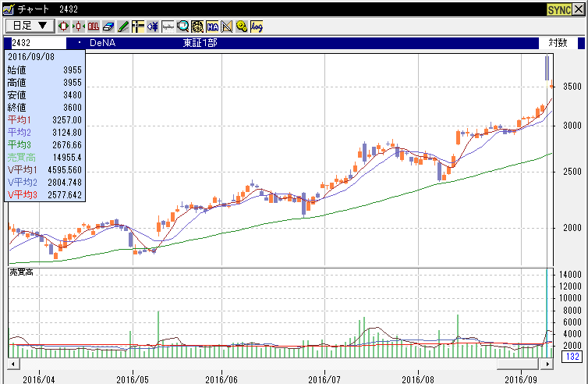The width and height of the screenshot is (588, 384).
Task: Select the eraser tool
Action: (108, 26)
